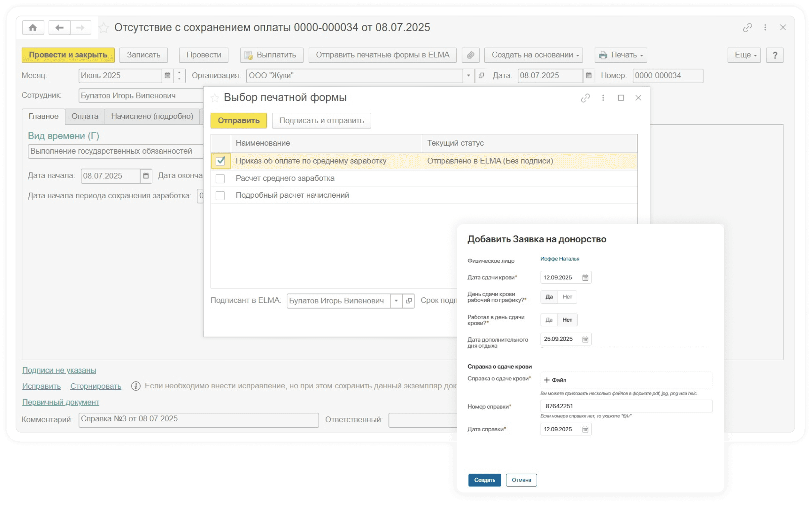This screenshot has width=812, height=507.
Task: Check Подробный расчет начислений box
Action: coord(220,195)
